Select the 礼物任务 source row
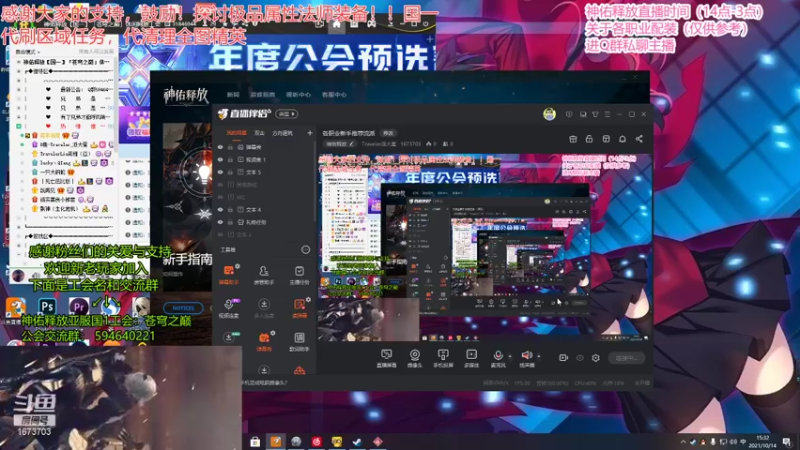The image size is (800, 450). pyautogui.click(x=264, y=222)
